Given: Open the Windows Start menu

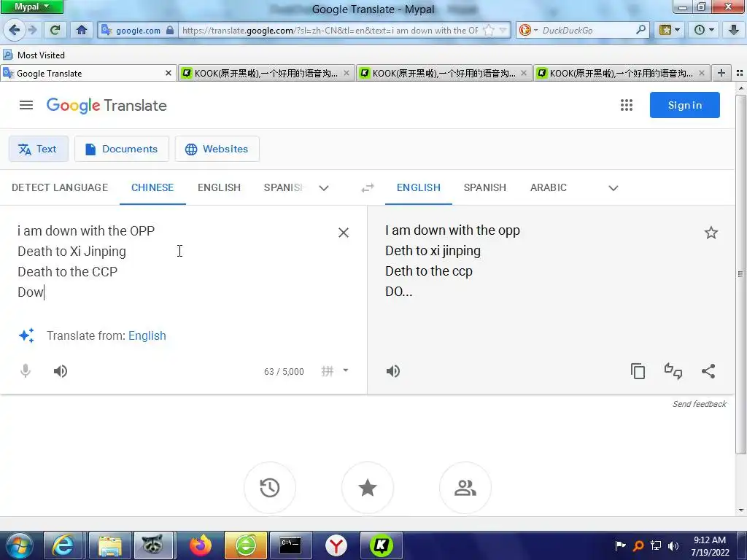Looking at the screenshot, I should click(x=20, y=545).
